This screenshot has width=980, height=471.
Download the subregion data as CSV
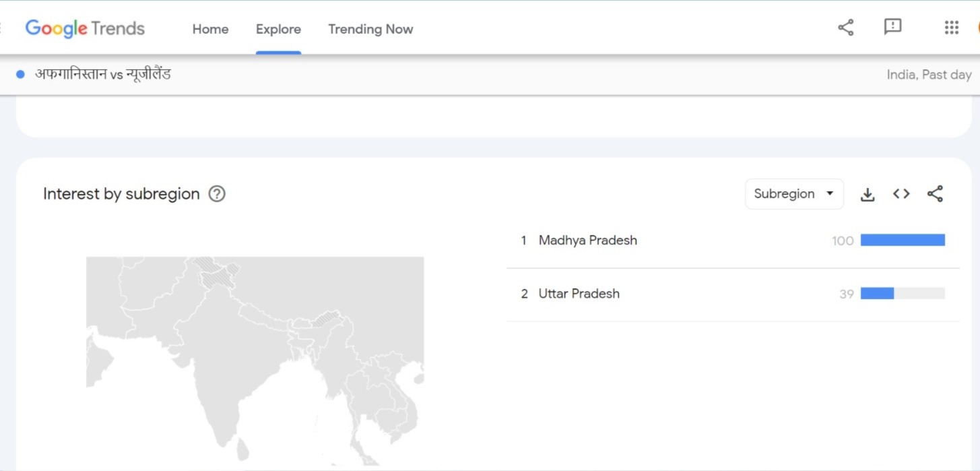868,195
